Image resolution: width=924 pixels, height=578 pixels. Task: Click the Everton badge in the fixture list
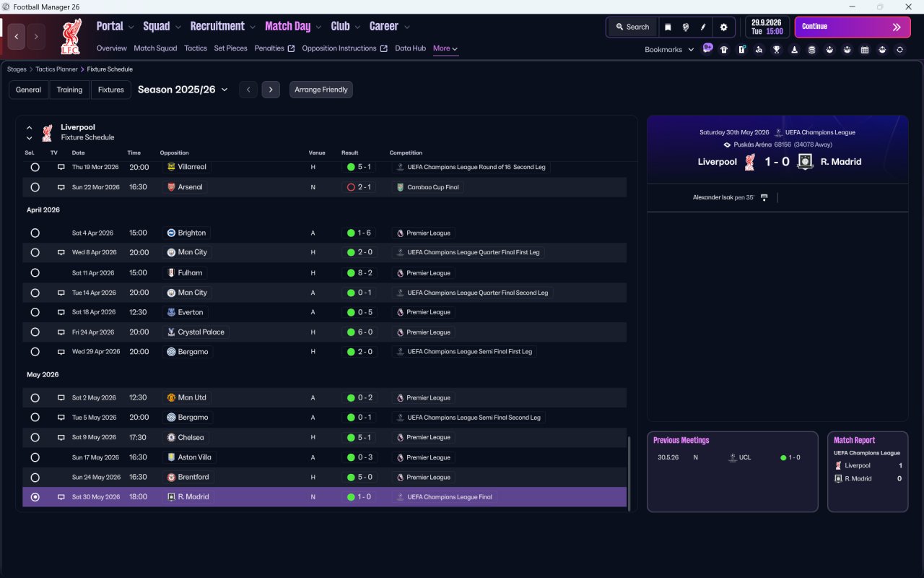[171, 312]
